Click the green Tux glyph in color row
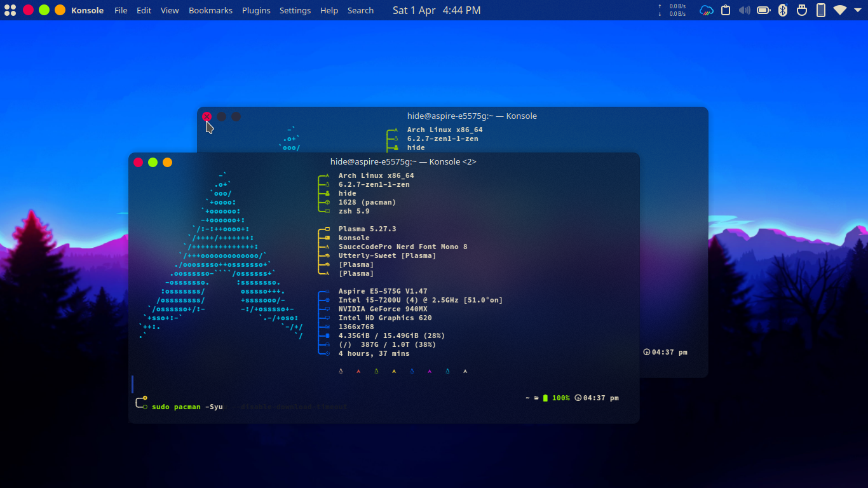This screenshot has width=868, height=488. tap(376, 371)
